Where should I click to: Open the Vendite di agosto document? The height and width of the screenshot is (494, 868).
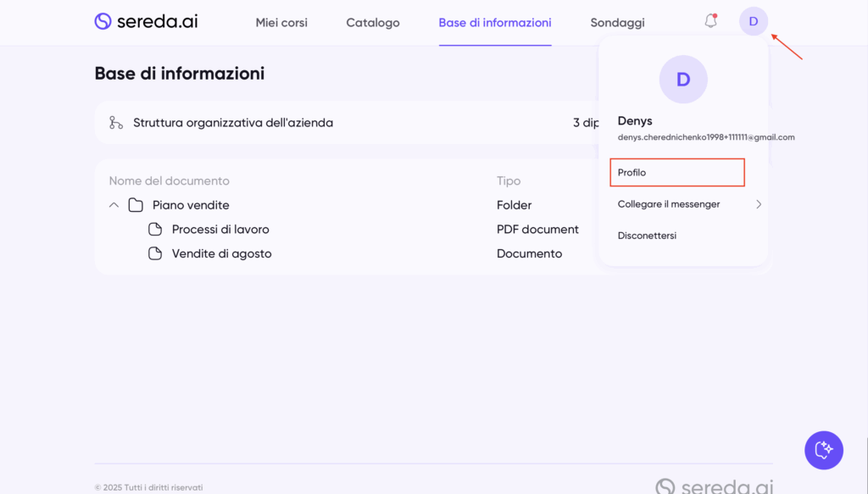coord(221,253)
